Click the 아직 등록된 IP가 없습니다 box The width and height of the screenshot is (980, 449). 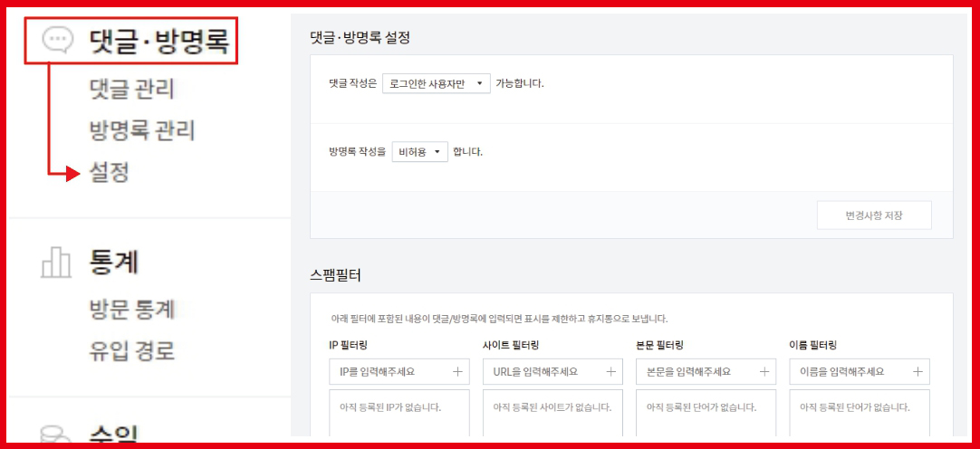click(x=399, y=413)
